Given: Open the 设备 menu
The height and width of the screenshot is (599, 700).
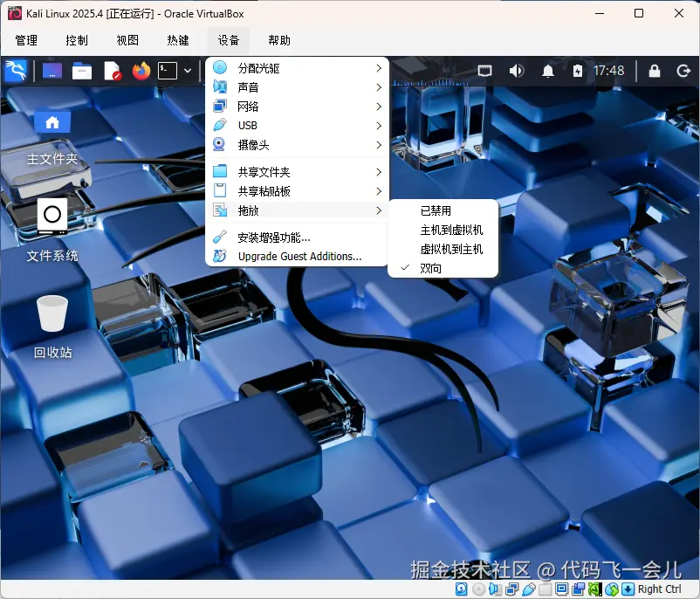Looking at the screenshot, I should tap(229, 40).
